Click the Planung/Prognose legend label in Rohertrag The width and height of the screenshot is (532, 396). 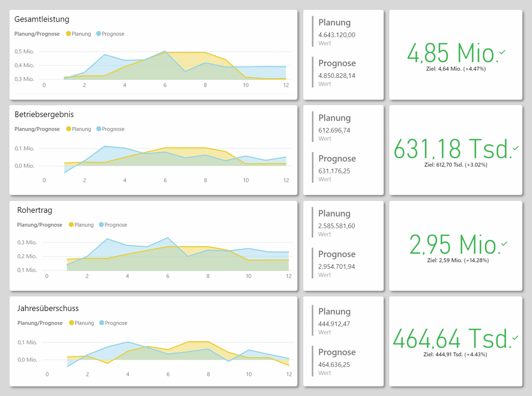pyautogui.click(x=39, y=225)
